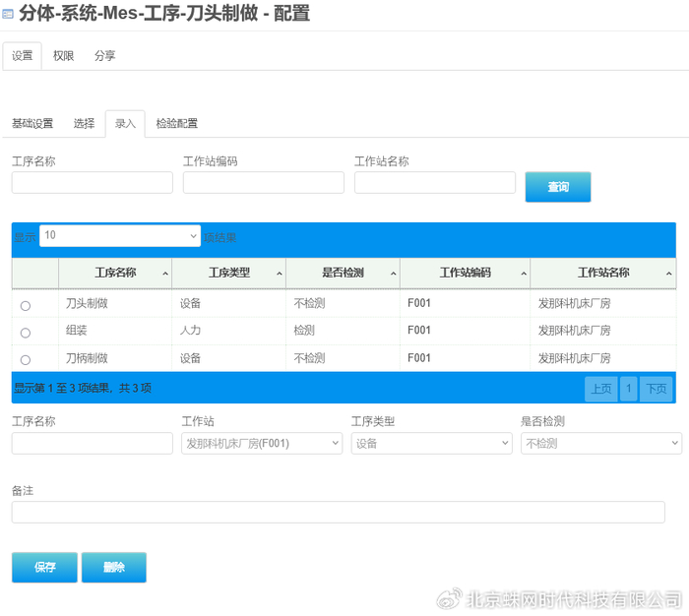Open the 选择 sub-tab
The width and height of the screenshot is (689, 616).
[x=84, y=123]
